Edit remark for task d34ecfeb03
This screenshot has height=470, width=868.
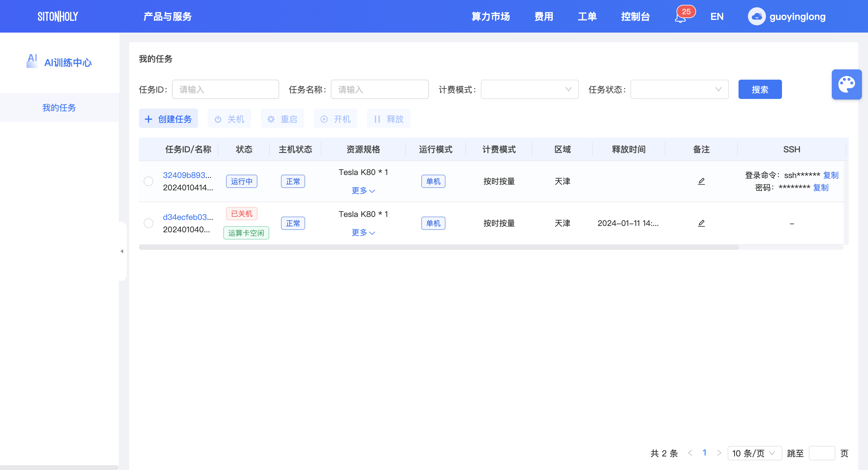coord(701,223)
